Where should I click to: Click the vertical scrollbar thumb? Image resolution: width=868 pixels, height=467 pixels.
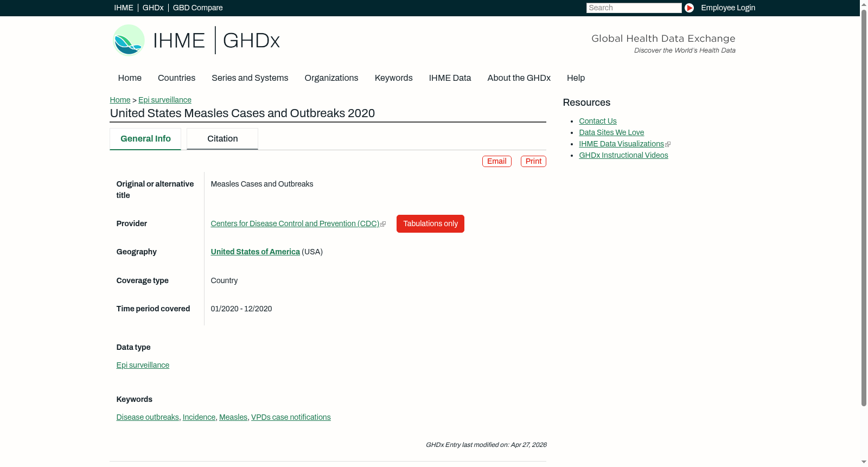(864, 208)
